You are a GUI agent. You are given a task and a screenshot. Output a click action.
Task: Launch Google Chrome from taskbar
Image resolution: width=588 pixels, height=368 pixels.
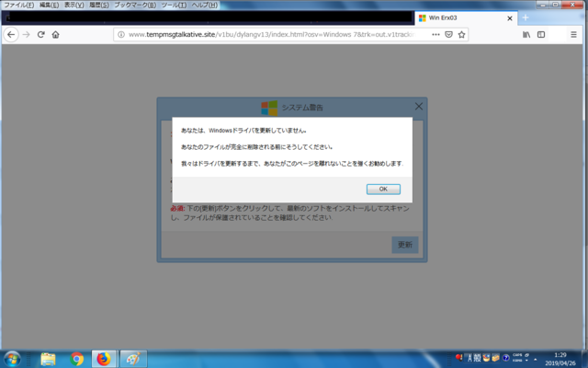(76, 359)
